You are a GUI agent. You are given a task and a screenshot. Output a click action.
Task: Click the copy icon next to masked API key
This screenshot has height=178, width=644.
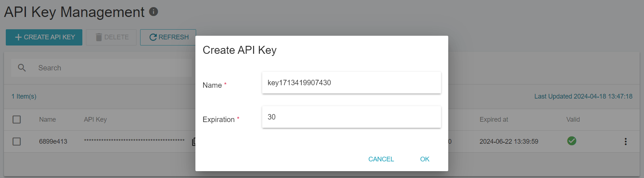tap(194, 142)
